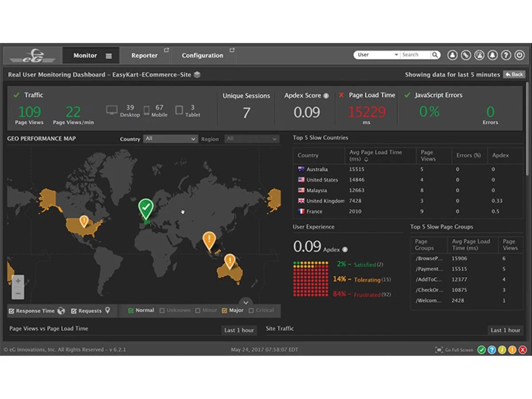
Task: Switch to the Configuration tab
Action: coord(203,56)
